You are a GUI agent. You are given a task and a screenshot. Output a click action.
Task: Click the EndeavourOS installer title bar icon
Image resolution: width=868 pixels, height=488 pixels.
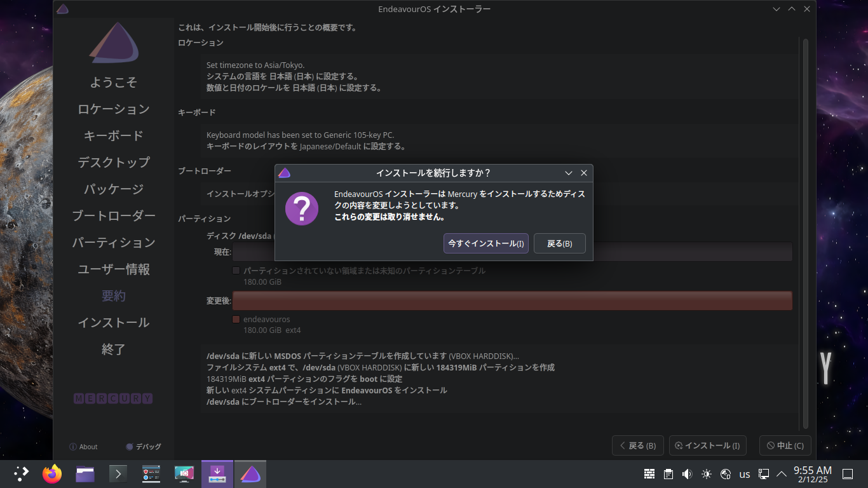(x=62, y=9)
